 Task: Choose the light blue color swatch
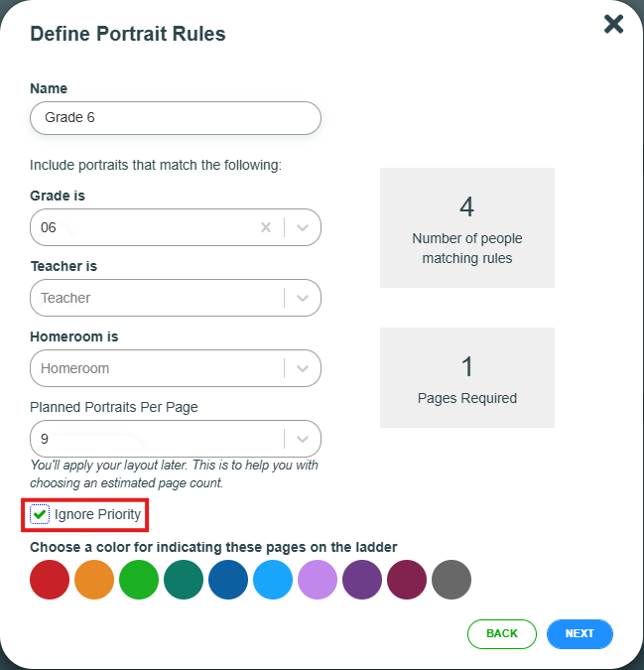click(x=273, y=580)
